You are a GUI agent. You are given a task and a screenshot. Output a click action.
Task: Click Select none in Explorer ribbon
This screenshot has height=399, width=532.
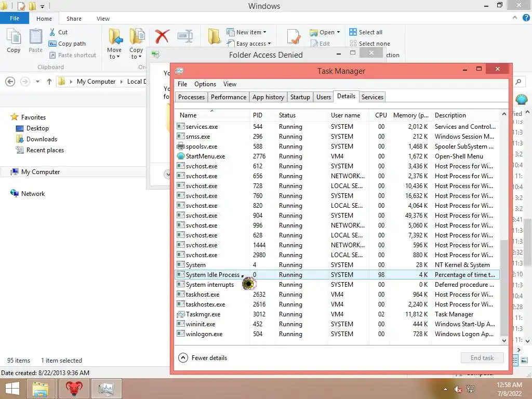(x=370, y=44)
